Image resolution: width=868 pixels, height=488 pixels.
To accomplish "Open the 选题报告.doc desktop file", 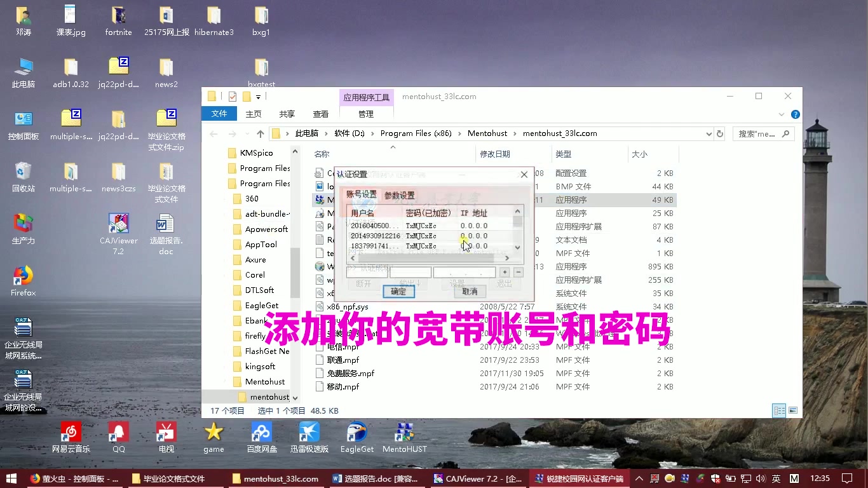I will pos(166,234).
